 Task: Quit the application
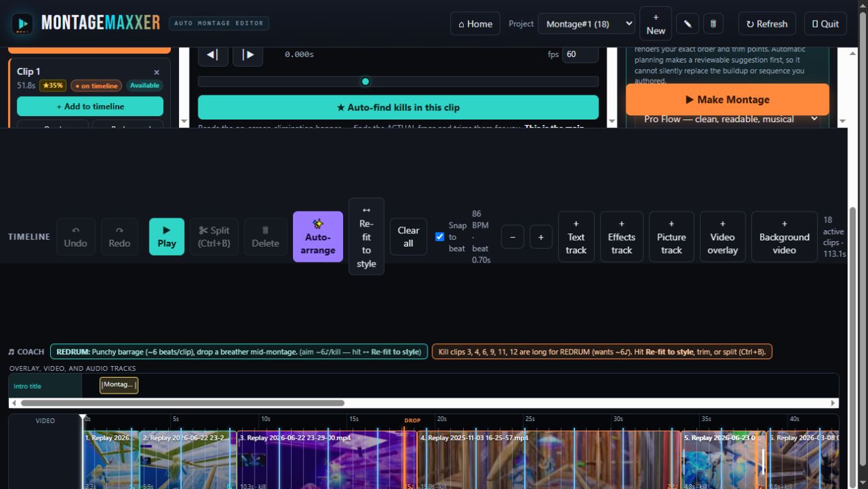point(825,23)
